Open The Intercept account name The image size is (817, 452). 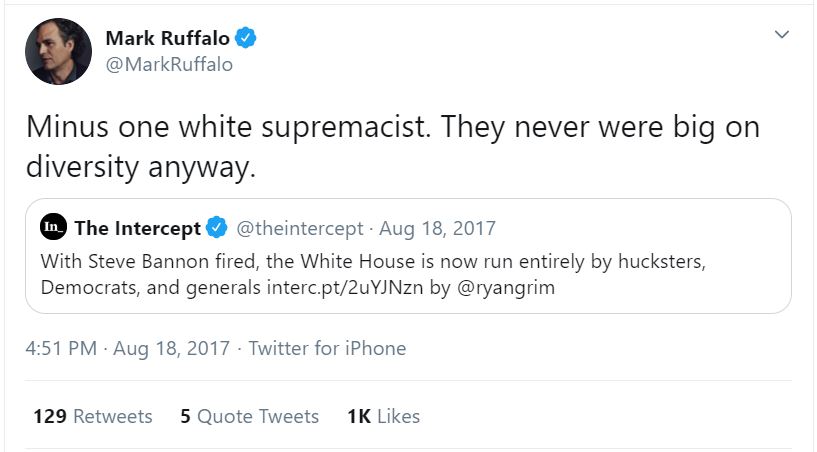(x=137, y=228)
